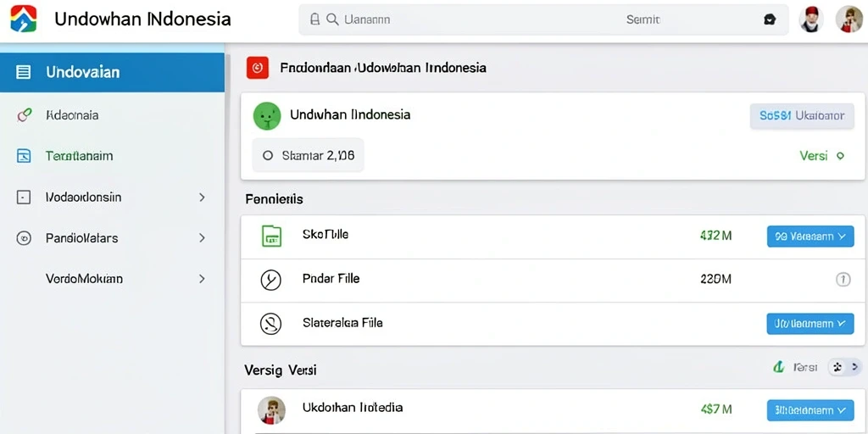Click the Slateralaa Fille file name
The image size is (868, 434).
click(342, 322)
